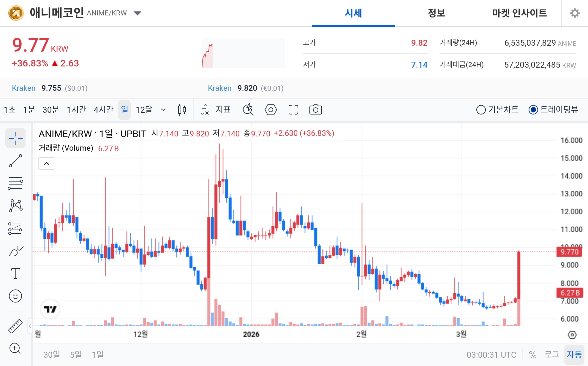Select the emoji sticker tool
The height and width of the screenshot is (366, 588).
(15, 296)
